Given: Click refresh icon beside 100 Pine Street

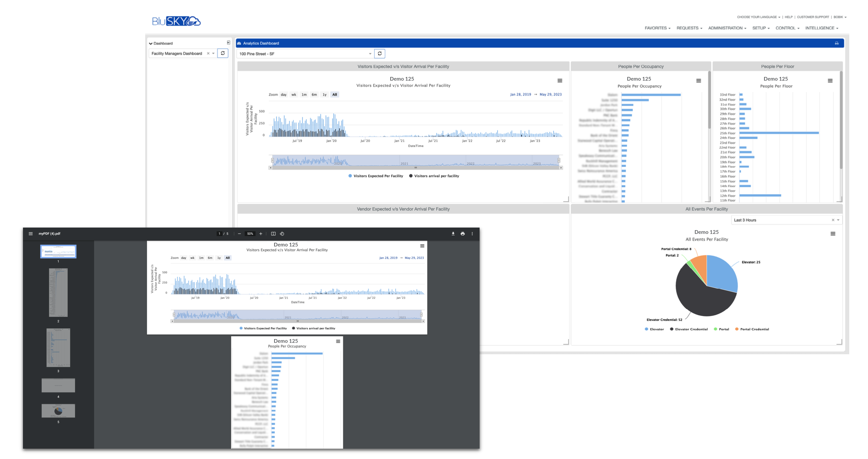Looking at the screenshot, I should pyautogui.click(x=379, y=54).
